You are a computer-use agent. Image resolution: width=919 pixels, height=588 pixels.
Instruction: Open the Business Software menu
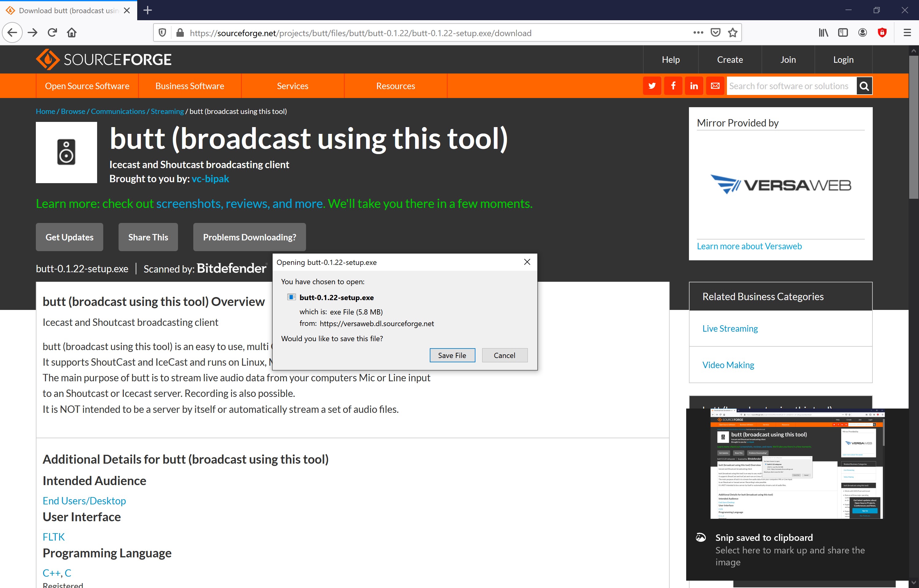pyautogui.click(x=190, y=86)
